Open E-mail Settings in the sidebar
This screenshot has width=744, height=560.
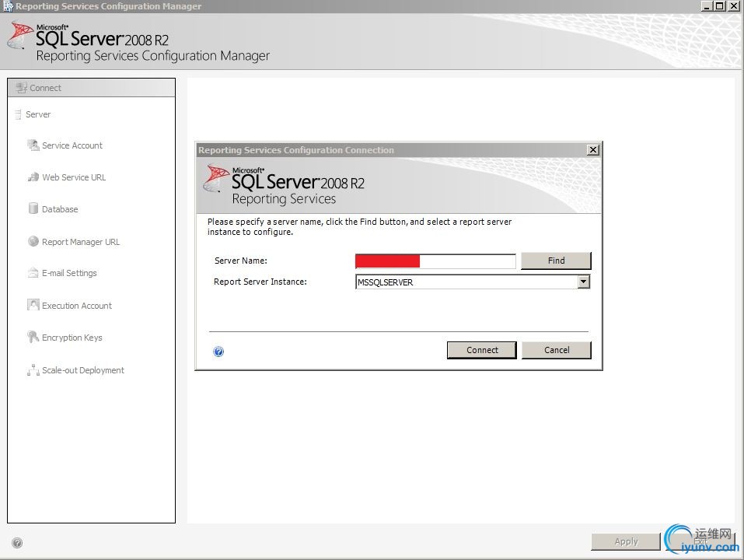[x=69, y=273]
